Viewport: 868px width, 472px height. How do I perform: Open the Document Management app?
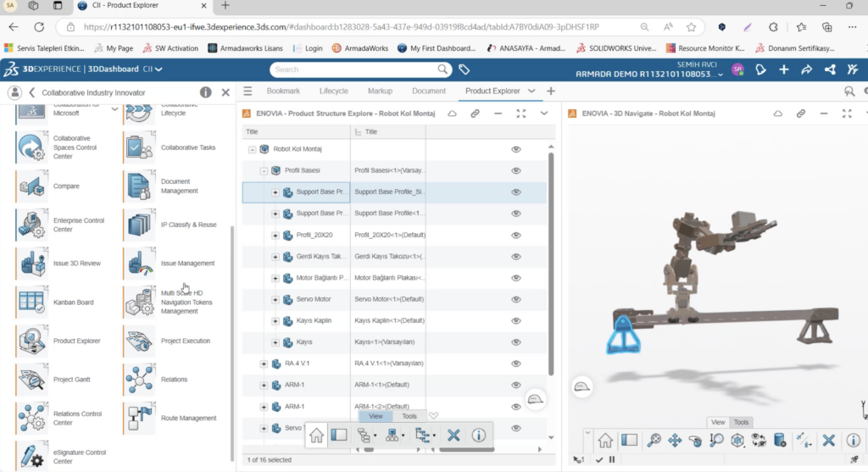click(x=140, y=186)
